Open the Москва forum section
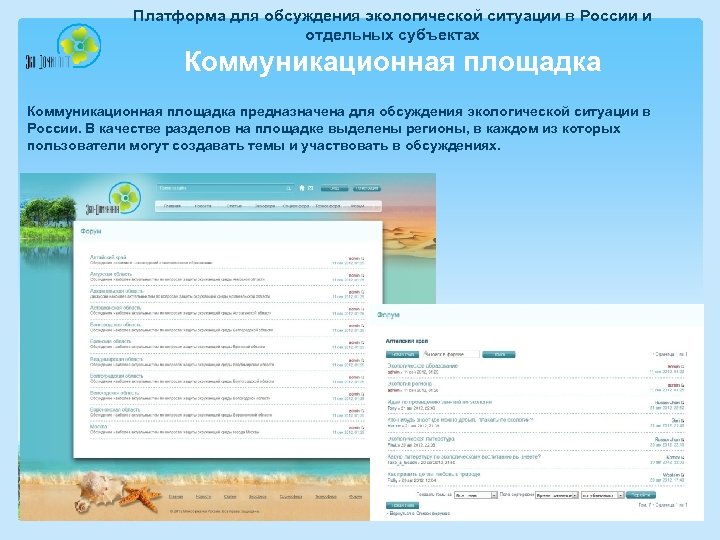 (x=98, y=427)
